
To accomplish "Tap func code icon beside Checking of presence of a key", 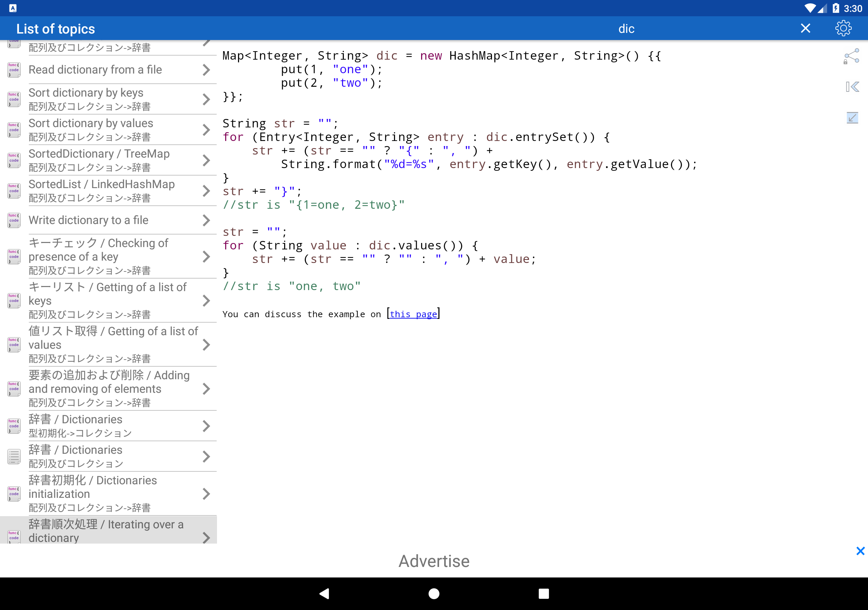I will [14, 257].
